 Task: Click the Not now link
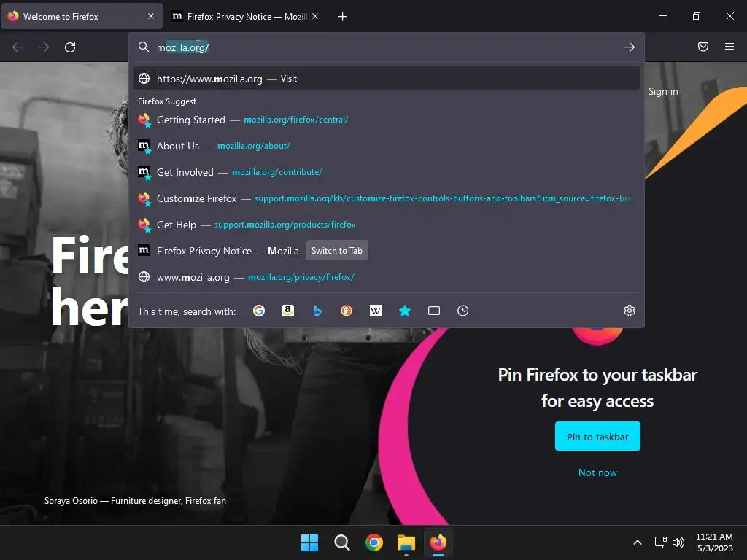point(597,472)
